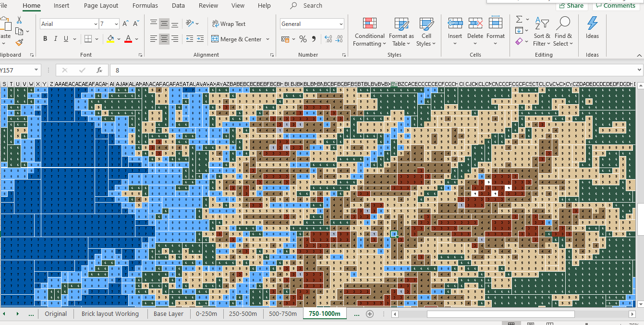Click the Borders icon
This screenshot has width=644, height=325.
[x=88, y=39]
